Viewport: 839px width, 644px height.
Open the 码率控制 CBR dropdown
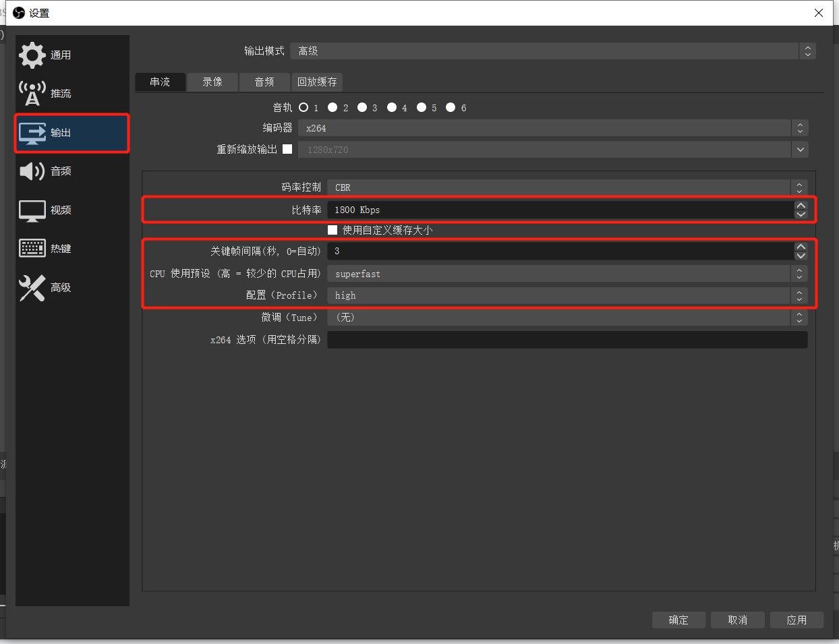pos(567,187)
